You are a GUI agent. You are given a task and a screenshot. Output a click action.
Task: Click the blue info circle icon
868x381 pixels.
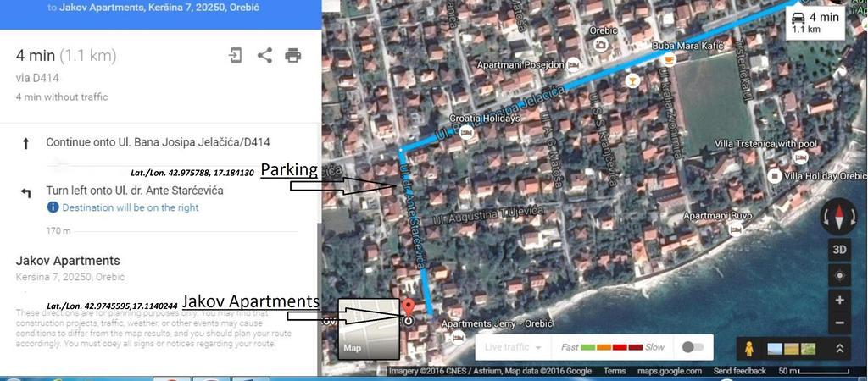click(x=53, y=207)
